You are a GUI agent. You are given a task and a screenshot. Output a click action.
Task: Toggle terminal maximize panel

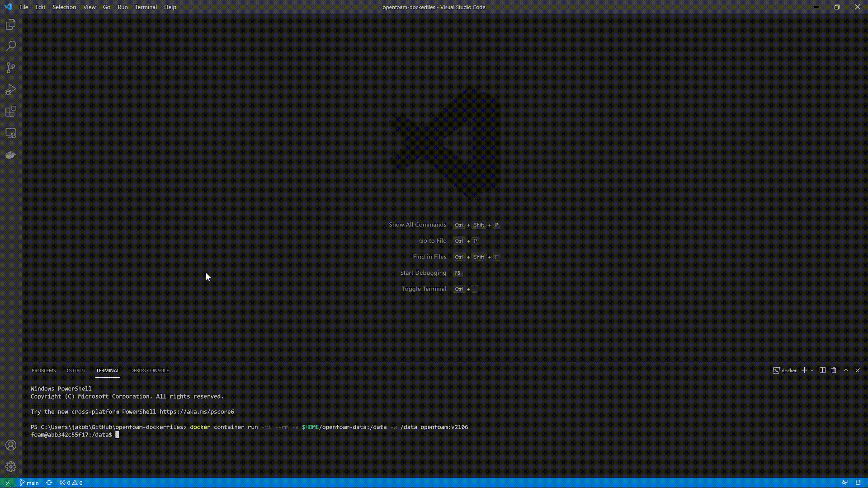click(x=846, y=370)
